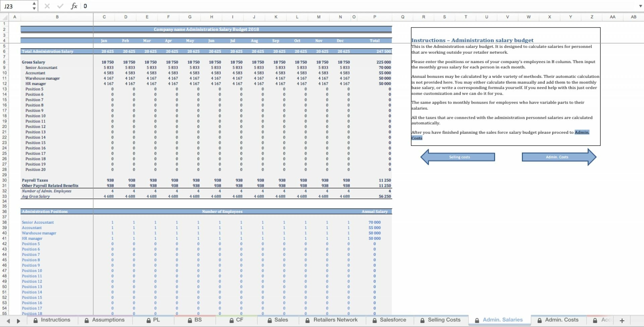Select column A header
This screenshot has width=644, height=327.
tap(14, 17)
